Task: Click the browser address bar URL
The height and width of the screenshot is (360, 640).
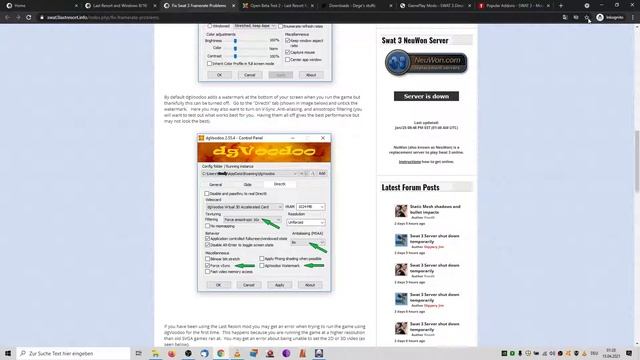Action: 103,18
